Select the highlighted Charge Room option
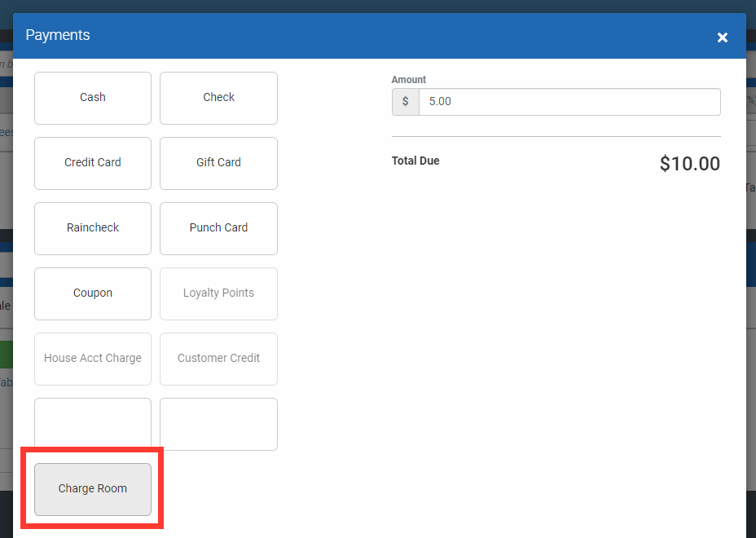This screenshot has height=538, width=756. 92,487
